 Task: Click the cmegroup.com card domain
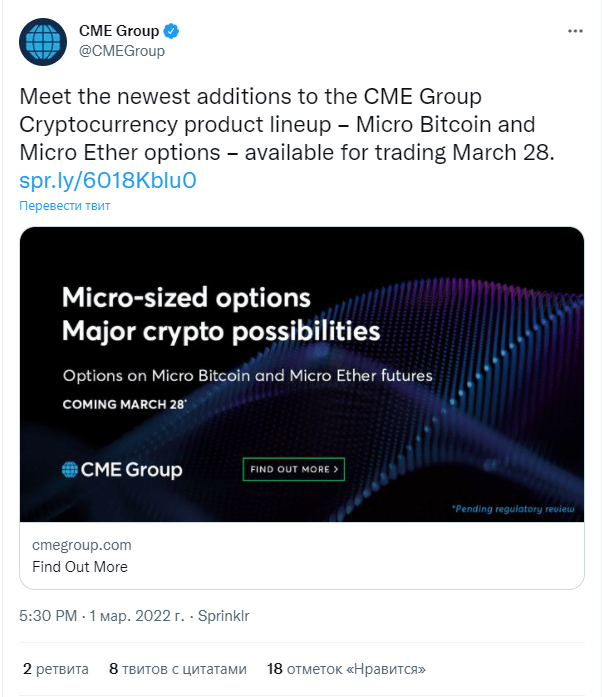point(82,545)
